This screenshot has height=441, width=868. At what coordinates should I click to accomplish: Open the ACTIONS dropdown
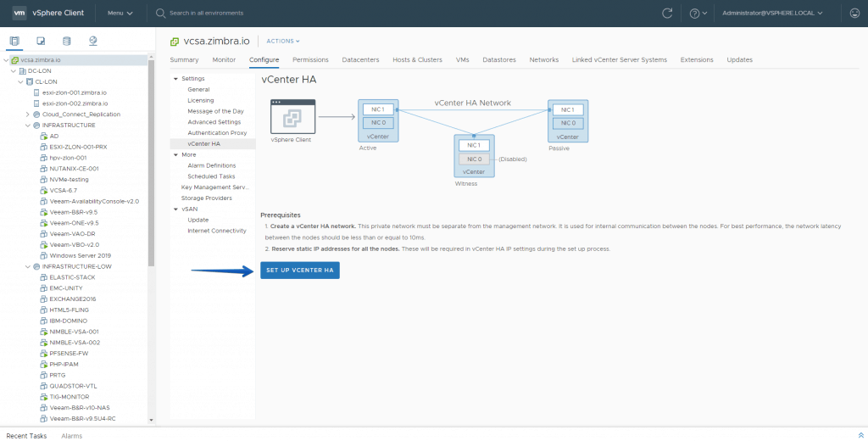point(283,41)
